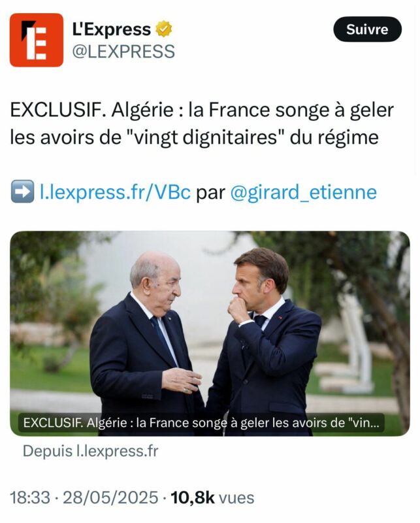Click the 18:33 post timestamp
This screenshot has height=523, width=420.
point(30,498)
